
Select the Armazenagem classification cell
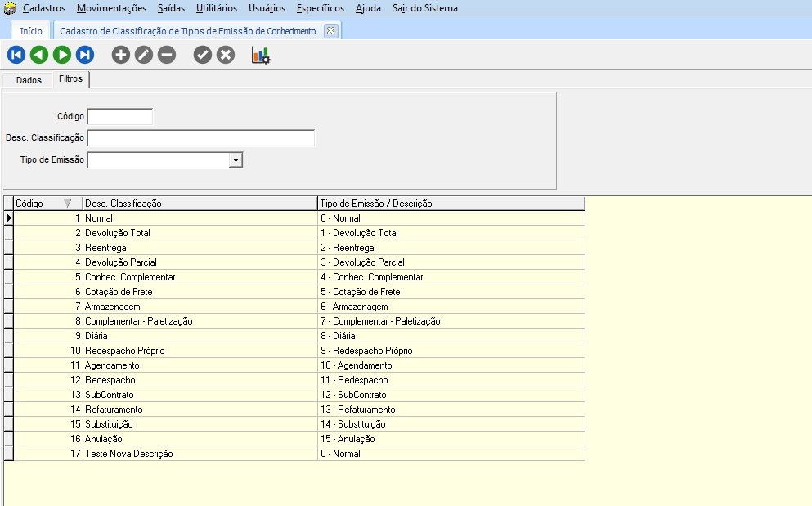click(200, 306)
